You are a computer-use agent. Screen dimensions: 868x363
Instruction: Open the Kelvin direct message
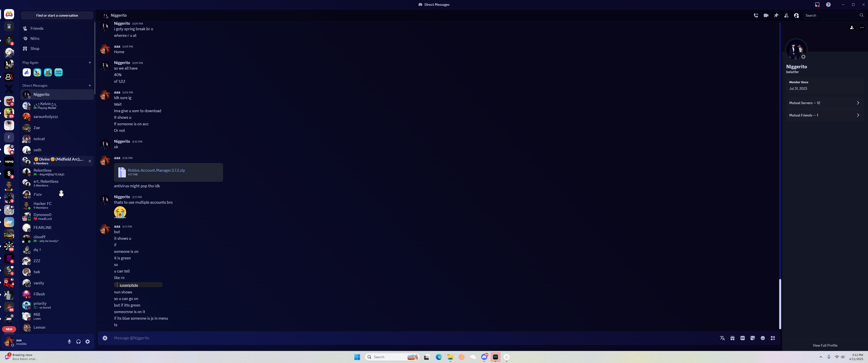57,106
